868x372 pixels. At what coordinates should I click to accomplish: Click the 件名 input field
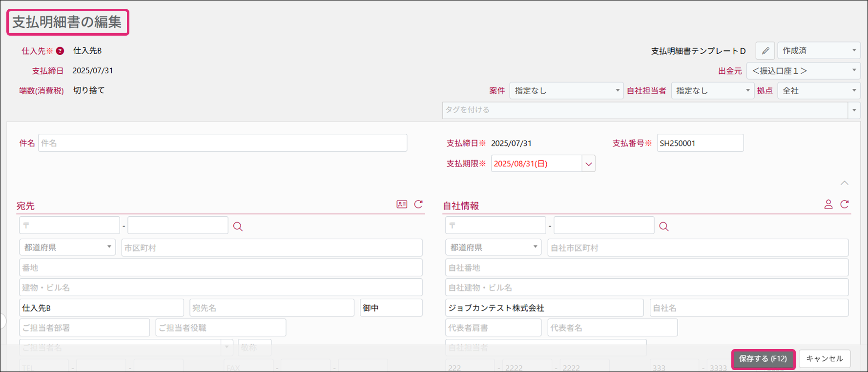click(x=222, y=143)
